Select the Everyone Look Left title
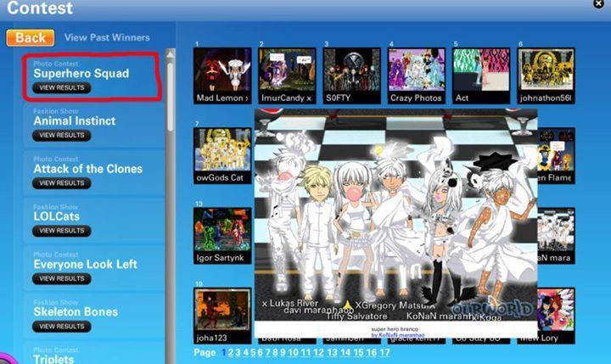Viewport: 611px width, 364px height. point(86,264)
